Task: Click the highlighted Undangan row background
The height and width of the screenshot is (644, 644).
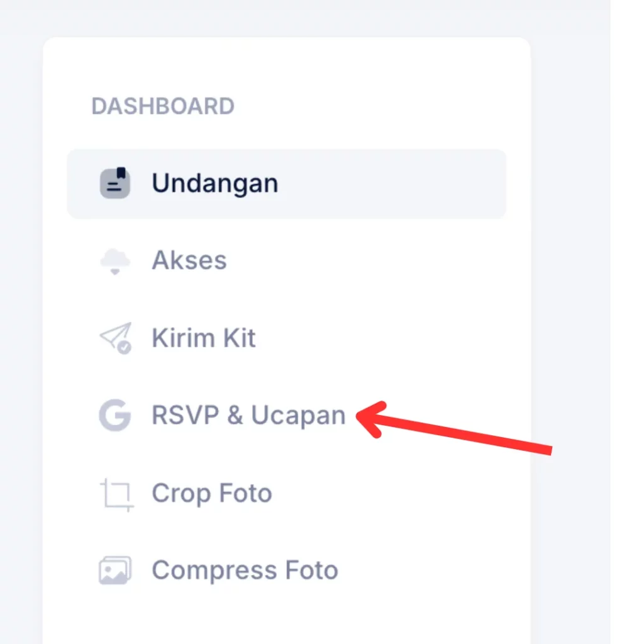Action: click(287, 184)
